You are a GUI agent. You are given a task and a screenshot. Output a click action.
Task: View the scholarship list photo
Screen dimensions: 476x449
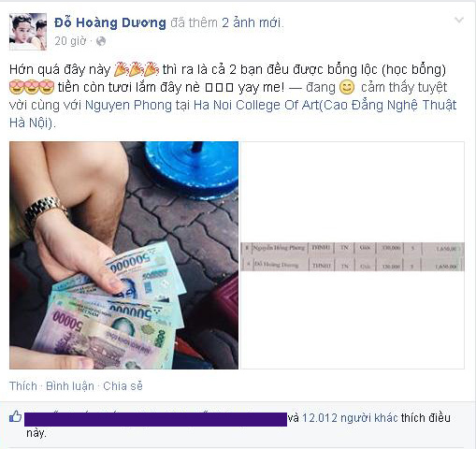353,255
